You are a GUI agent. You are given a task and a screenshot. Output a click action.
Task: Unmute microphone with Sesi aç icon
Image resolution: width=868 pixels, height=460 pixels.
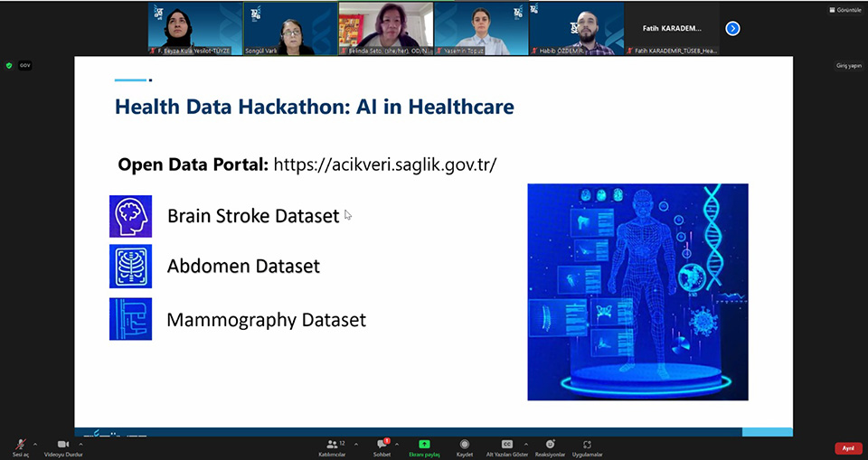click(20, 446)
